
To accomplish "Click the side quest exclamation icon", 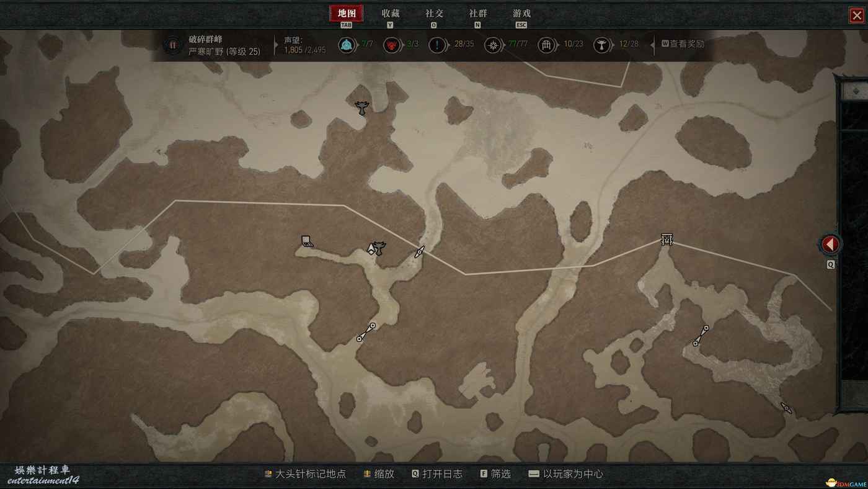I will click(437, 45).
